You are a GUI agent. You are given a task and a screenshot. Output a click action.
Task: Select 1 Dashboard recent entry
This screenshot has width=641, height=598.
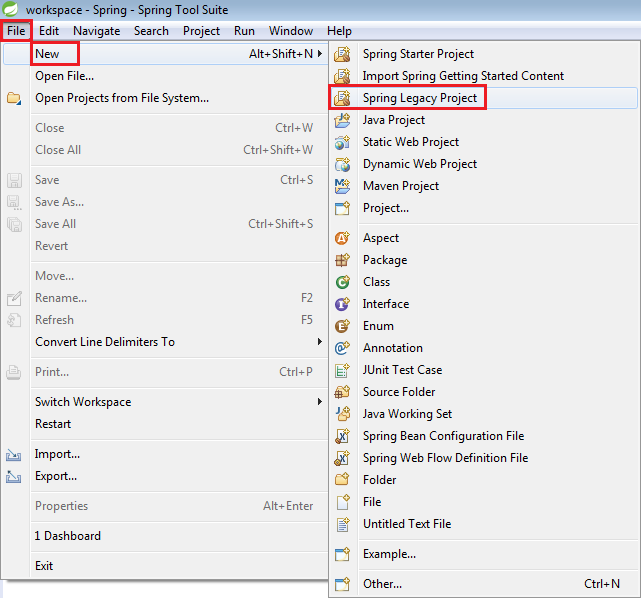[67, 536]
